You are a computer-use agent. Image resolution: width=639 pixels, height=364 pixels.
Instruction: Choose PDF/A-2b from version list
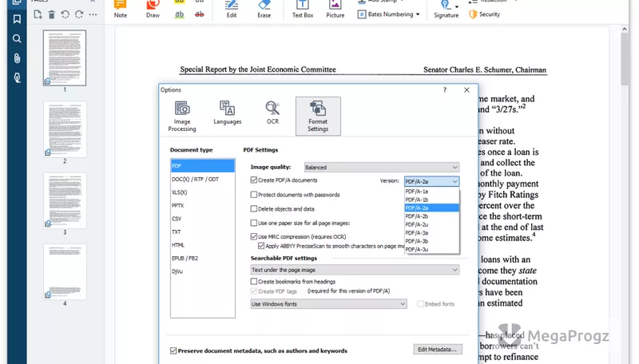(x=431, y=216)
